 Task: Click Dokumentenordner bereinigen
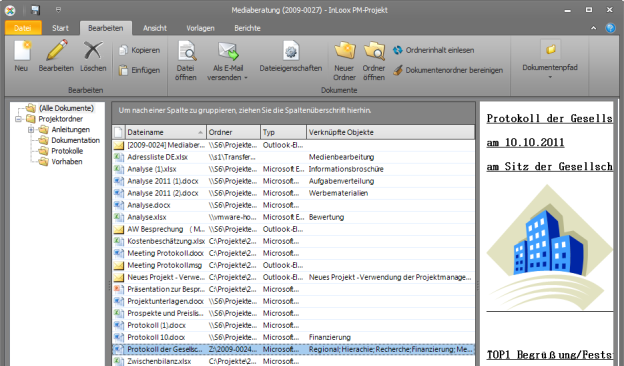(448, 70)
